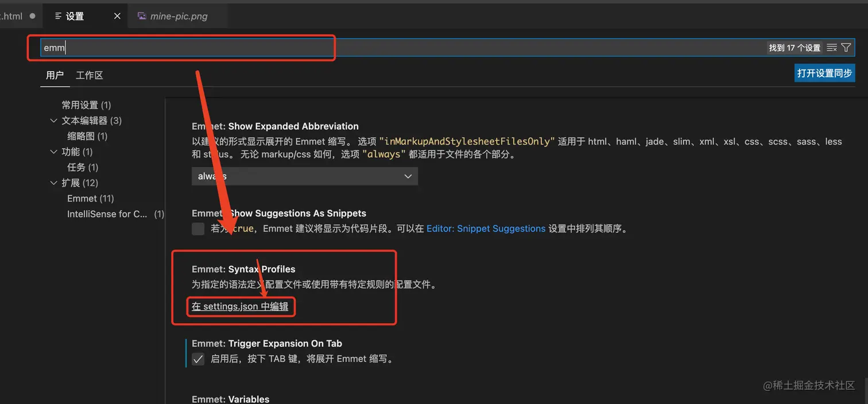Open the Show Expanded Abbreviation always dropdown
The image size is (868, 404).
(x=305, y=176)
